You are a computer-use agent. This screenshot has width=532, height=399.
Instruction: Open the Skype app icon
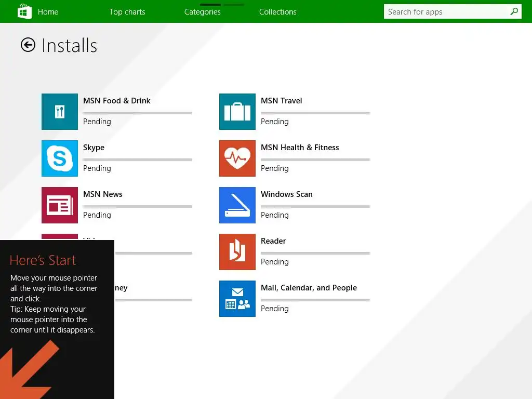[60, 158]
